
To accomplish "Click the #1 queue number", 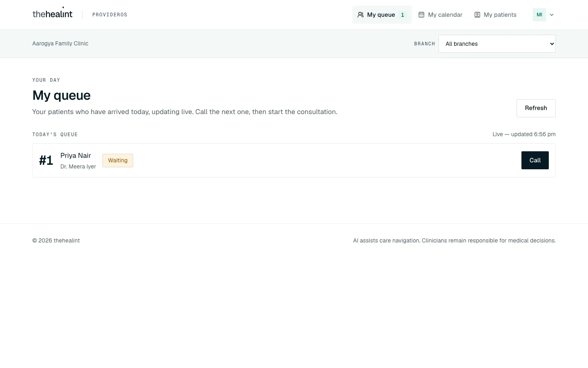I will coord(46,160).
